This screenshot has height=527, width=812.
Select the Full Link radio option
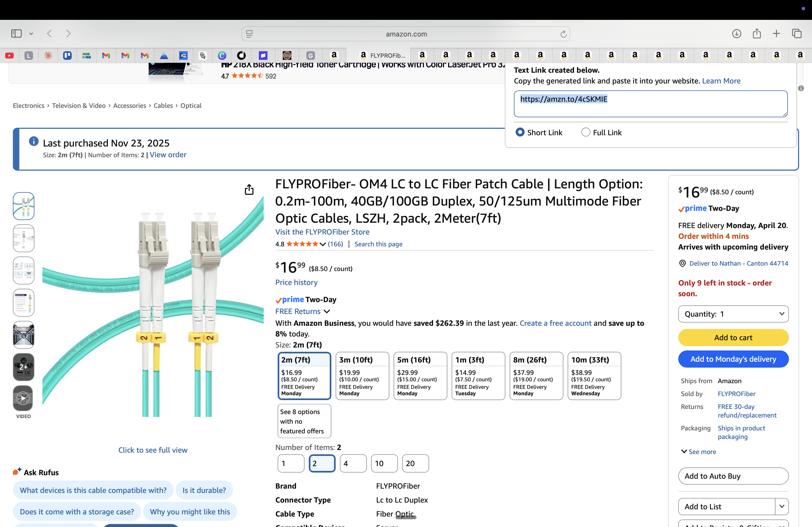pyautogui.click(x=586, y=132)
